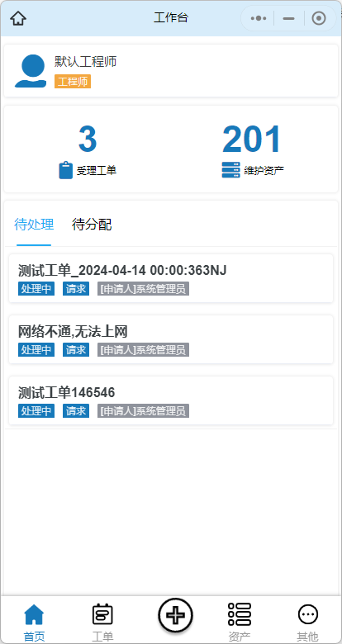Image resolution: width=342 pixels, height=644 pixels.
Task: Click the number 3 accepted tickets count
Action: (88, 140)
